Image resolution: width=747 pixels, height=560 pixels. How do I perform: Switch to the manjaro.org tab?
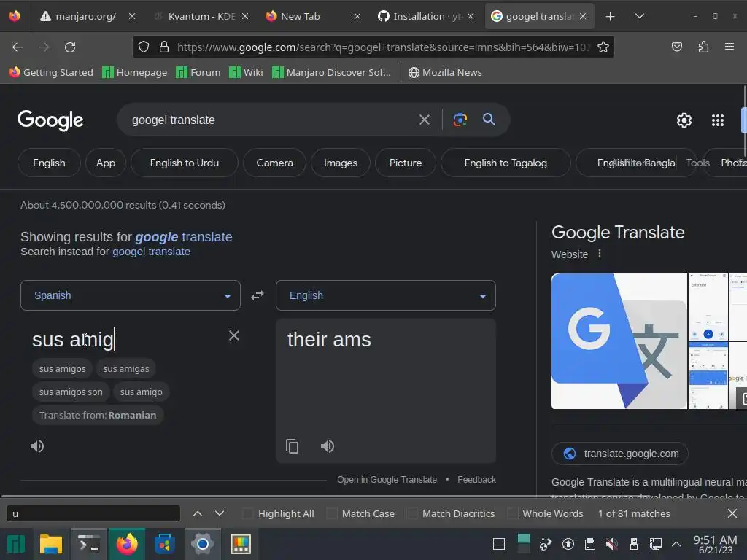click(x=86, y=16)
